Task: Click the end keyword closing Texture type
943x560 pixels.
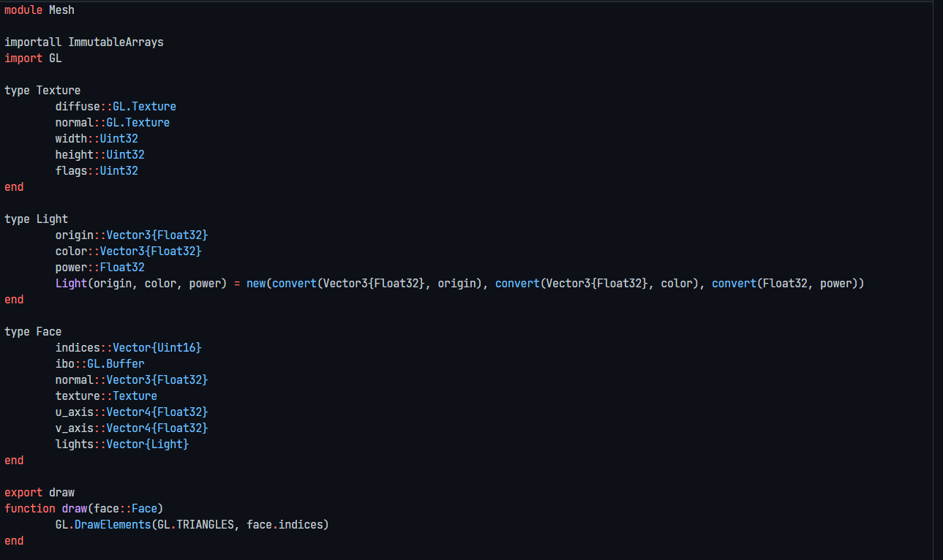Action: (13, 186)
